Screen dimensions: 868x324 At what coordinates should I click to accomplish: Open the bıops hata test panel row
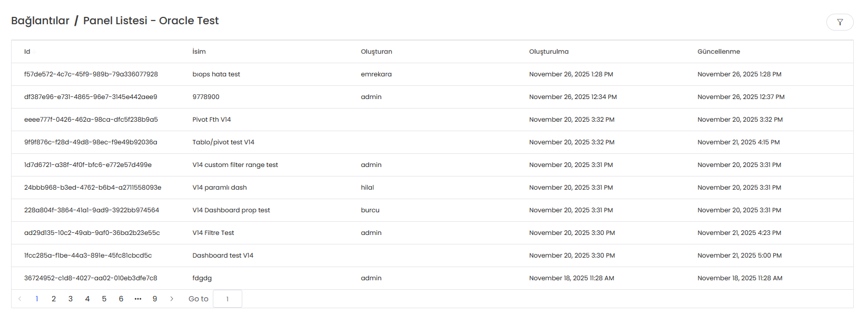tap(216, 74)
